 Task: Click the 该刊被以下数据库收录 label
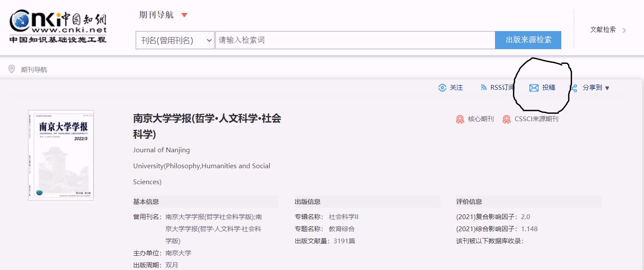(x=490, y=241)
